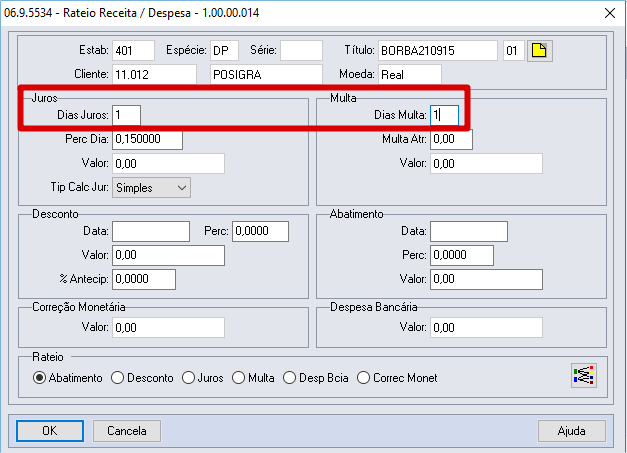This screenshot has width=627, height=453.
Task: Click the Desconto Data field
Action: click(x=151, y=231)
